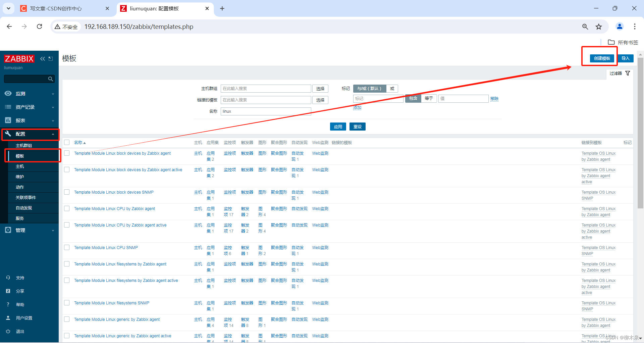Click the person icon for 用户设置
This screenshot has width=644, height=343.
8,318
